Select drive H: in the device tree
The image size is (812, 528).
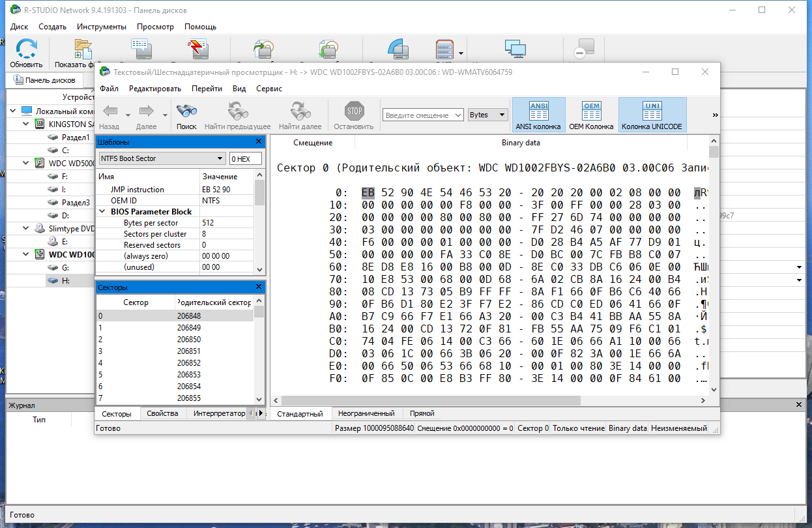(x=66, y=280)
